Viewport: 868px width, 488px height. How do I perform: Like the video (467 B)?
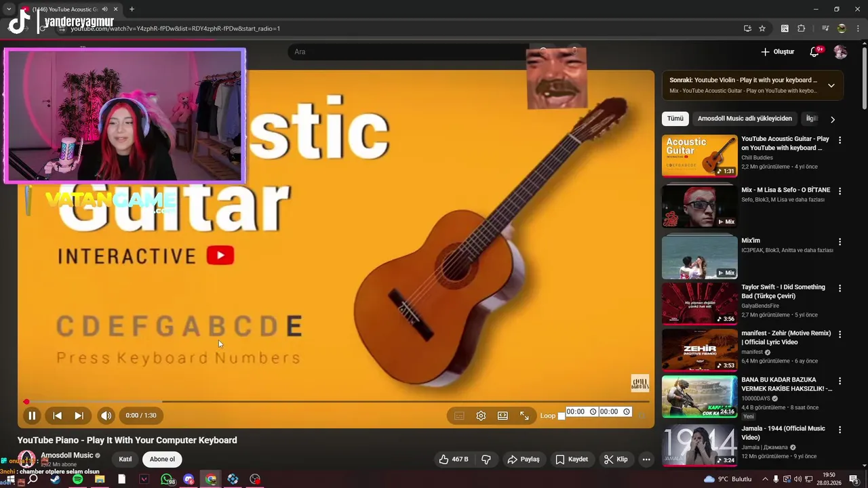point(454,459)
